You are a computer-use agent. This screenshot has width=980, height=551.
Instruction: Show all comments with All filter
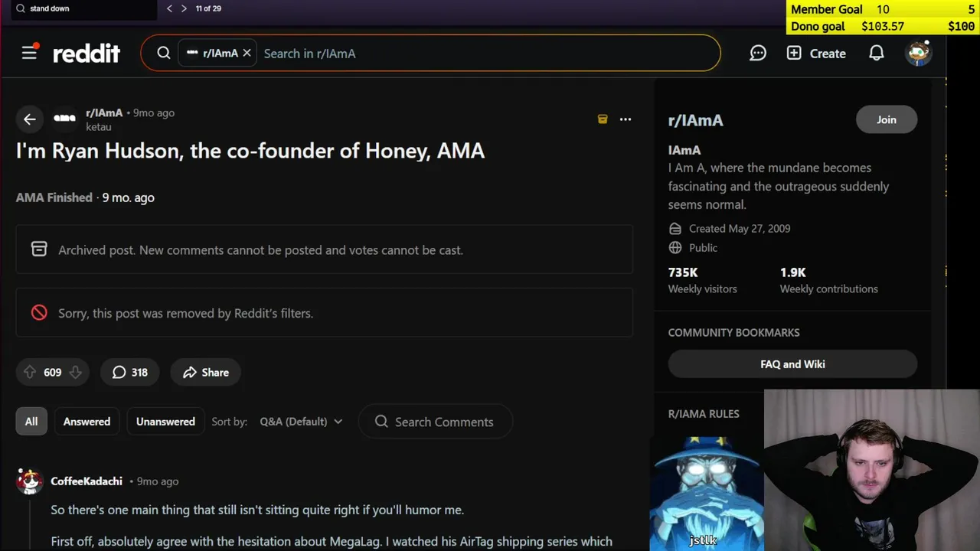31,422
